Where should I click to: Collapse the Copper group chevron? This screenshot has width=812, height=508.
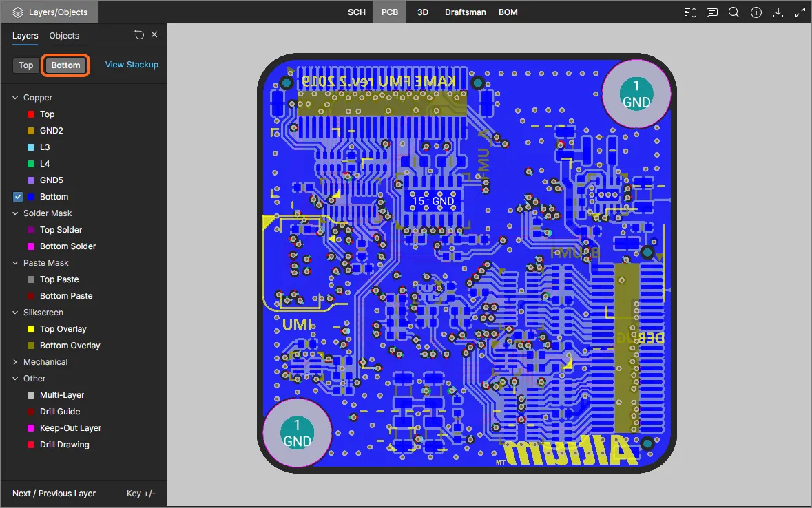click(16, 97)
